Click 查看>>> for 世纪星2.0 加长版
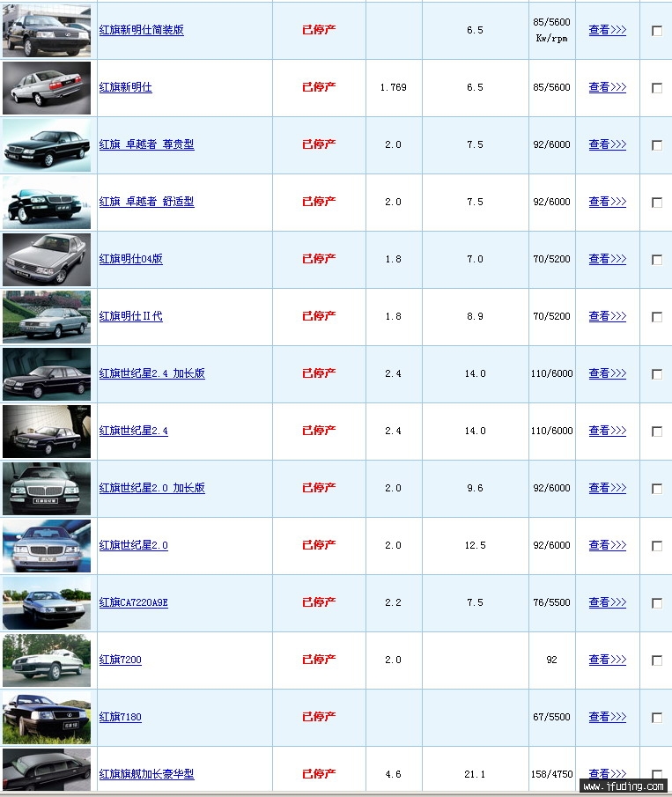 point(608,488)
